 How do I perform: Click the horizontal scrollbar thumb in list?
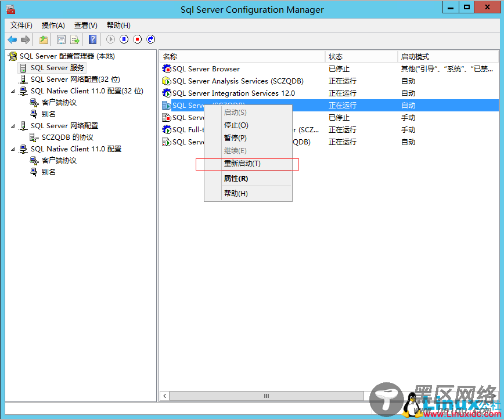click(x=267, y=396)
